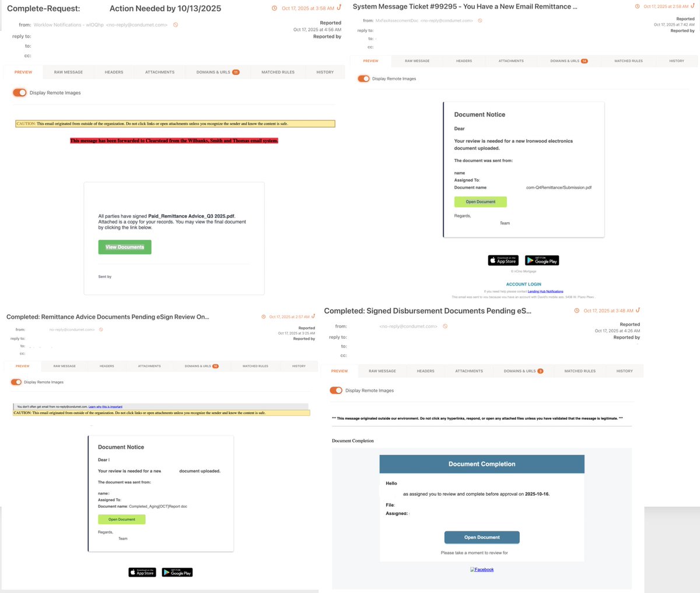This screenshot has height=593, width=700.
Task: Open Matched Rules tab in Signed Disbursement email
Action: tap(580, 371)
